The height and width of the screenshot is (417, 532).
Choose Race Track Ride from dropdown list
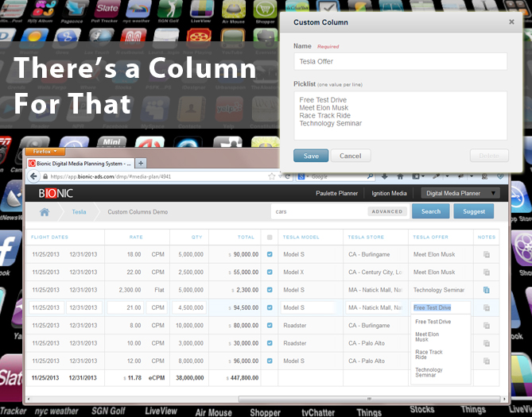click(x=429, y=355)
